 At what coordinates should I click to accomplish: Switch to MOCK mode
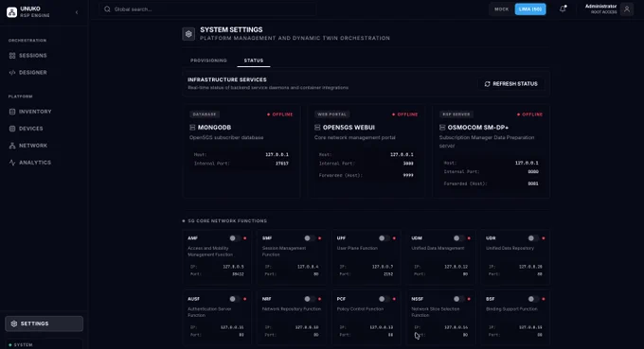pyautogui.click(x=502, y=9)
